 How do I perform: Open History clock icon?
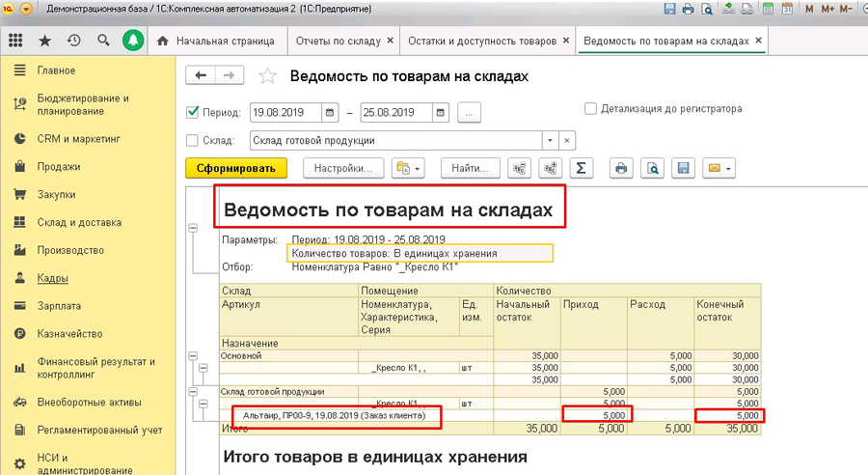[74, 41]
